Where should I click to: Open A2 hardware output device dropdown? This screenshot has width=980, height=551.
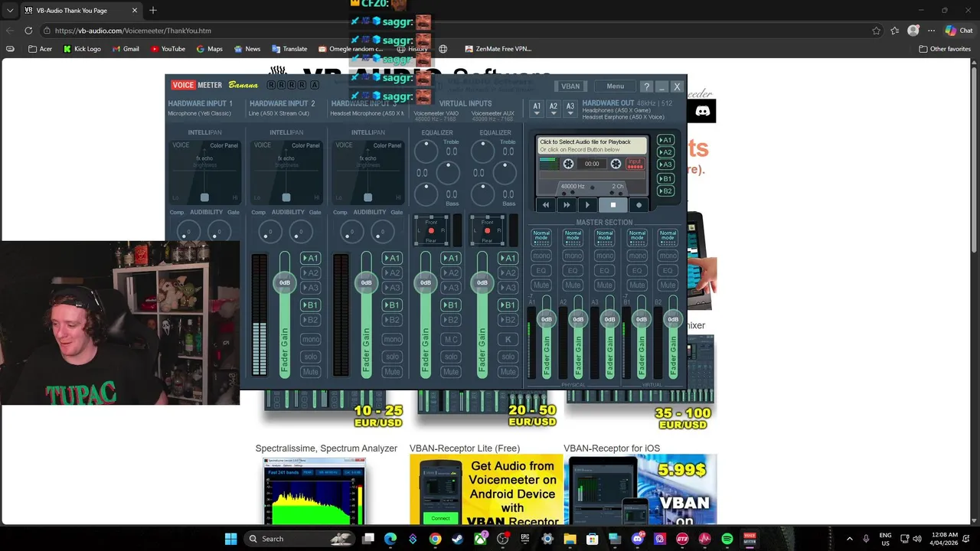(x=554, y=109)
